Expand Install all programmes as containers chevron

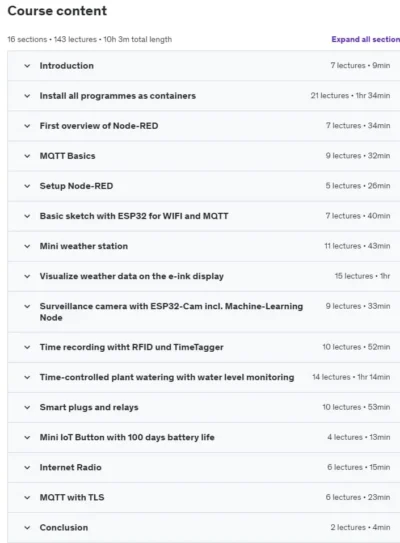[27, 96]
